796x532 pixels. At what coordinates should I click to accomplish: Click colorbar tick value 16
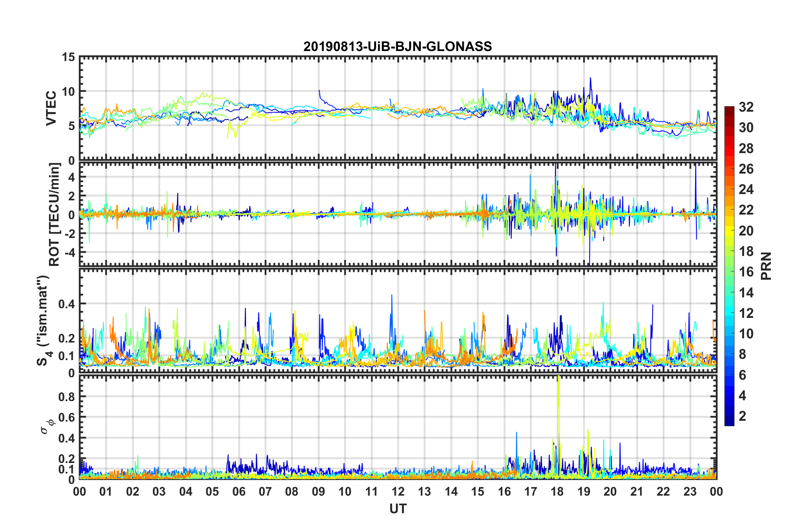746,272
